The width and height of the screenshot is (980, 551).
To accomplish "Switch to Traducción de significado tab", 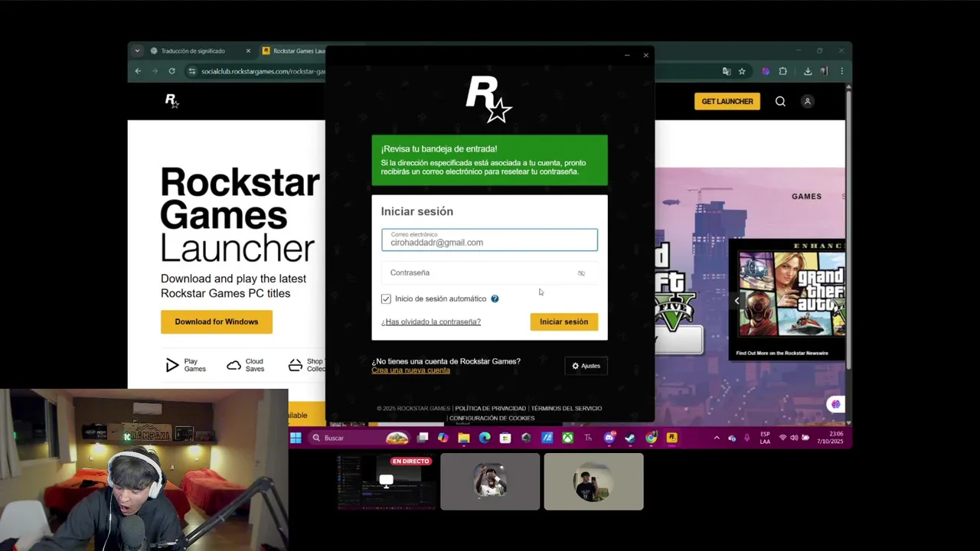I will click(x=192, y=51).
